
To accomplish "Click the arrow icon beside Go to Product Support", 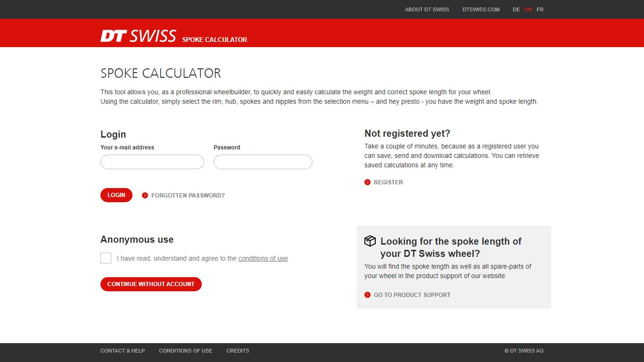I will pos(368,295).
